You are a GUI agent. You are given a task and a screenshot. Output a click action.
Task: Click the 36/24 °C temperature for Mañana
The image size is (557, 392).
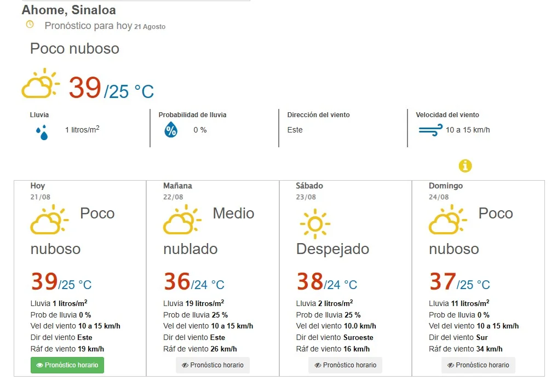[x=194, y=281]
